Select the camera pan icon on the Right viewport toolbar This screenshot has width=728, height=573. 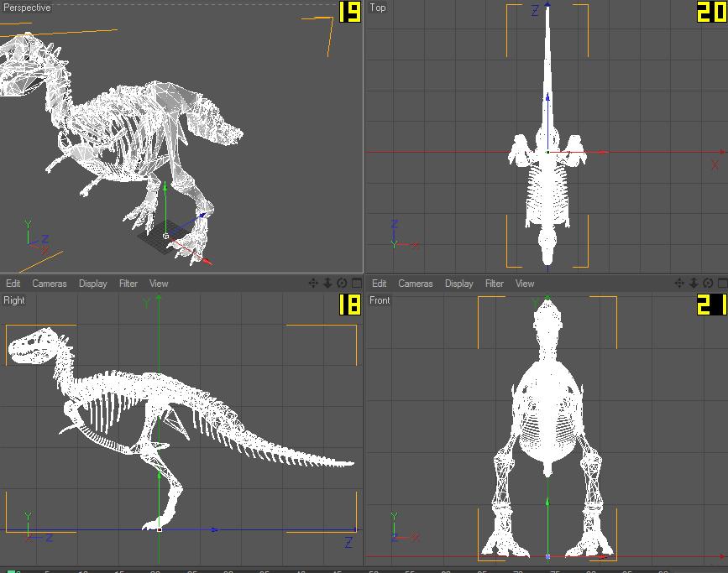click(x=313, y=284)
